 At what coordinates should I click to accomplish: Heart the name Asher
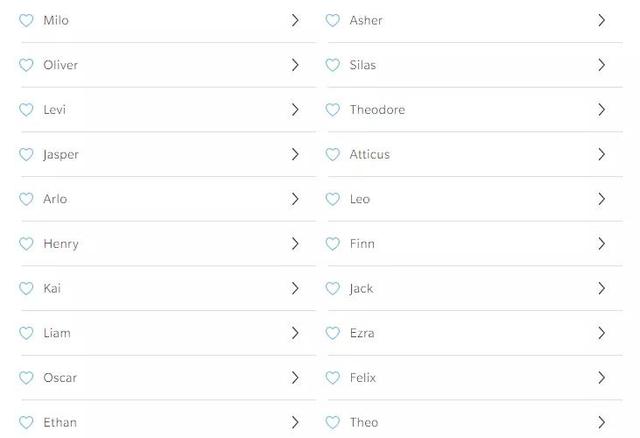[x=332, y=20]
